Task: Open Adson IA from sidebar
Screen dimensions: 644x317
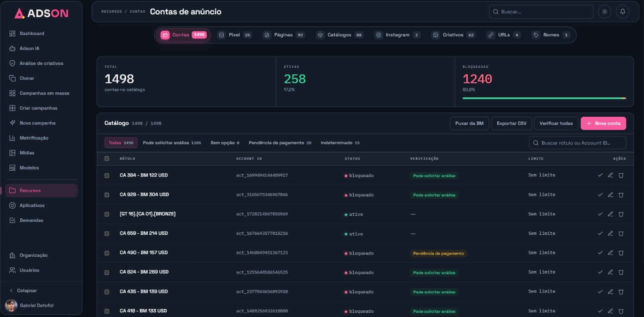Action: tap(41, 48)
